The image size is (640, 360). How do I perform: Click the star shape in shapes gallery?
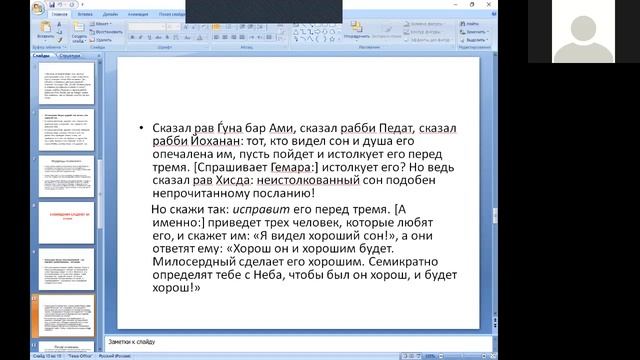click(x=332, y=39)
